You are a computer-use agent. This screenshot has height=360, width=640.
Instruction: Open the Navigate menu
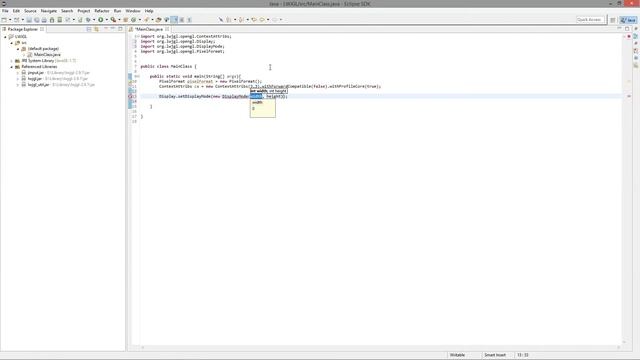click(x=49, y=11)
